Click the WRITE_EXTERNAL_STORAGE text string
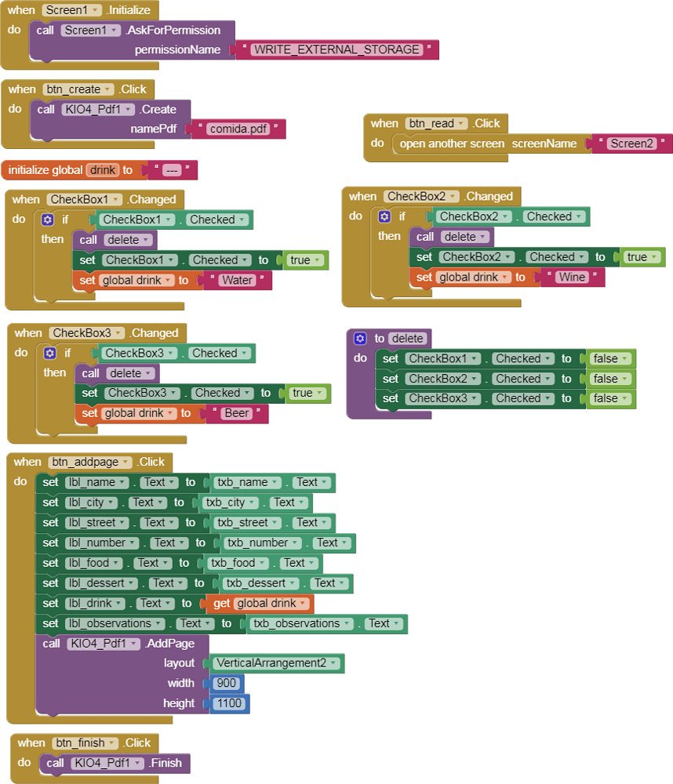The image size is (673, 784). (336, 49)
